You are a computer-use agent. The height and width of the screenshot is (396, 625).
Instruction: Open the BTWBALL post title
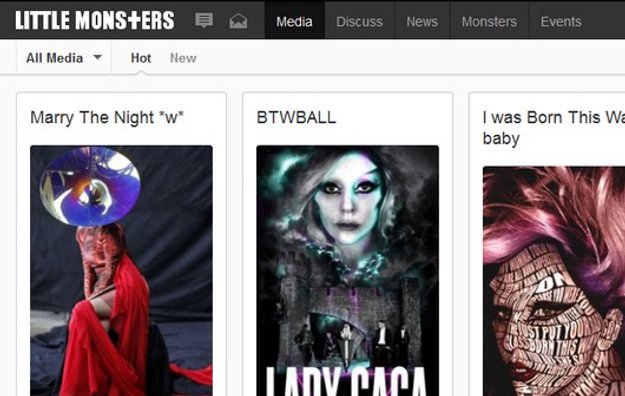pyautogui.click(x=296, y=118)
